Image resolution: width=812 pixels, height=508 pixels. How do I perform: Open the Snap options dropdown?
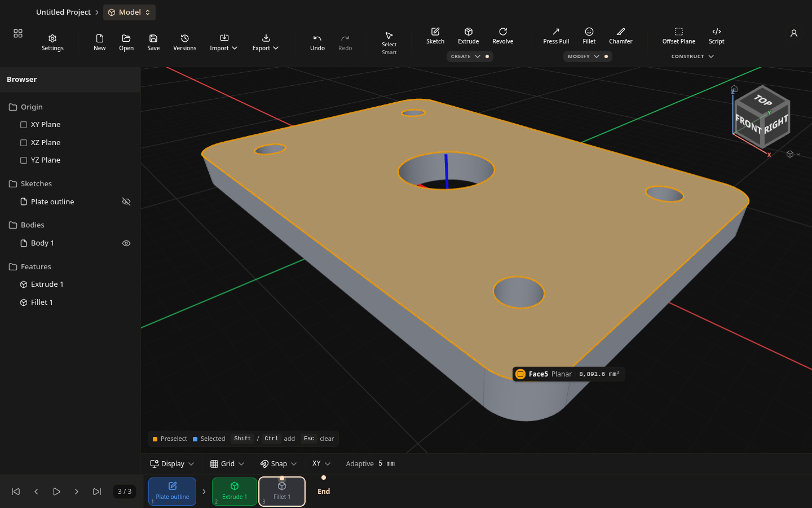(279, 464)
